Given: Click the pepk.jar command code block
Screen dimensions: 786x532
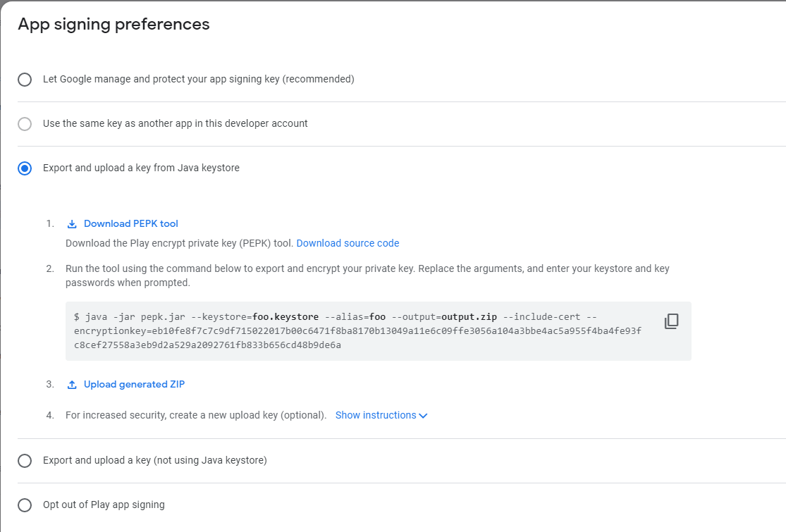Looking at the screenshot, I should tap(379, 331).
